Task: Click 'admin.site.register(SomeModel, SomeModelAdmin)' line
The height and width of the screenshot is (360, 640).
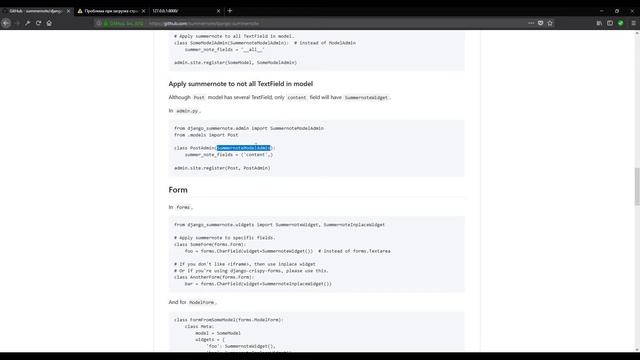Action: click(x=236, y=62)
